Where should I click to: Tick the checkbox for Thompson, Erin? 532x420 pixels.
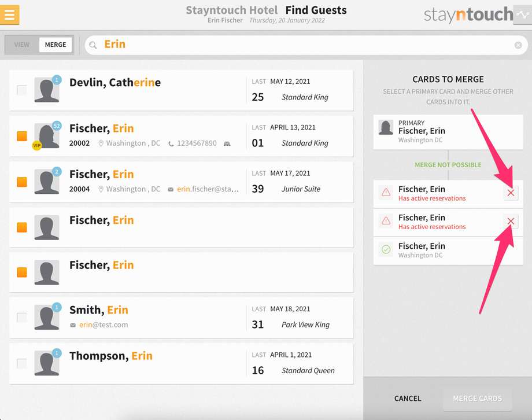(22, 364)
